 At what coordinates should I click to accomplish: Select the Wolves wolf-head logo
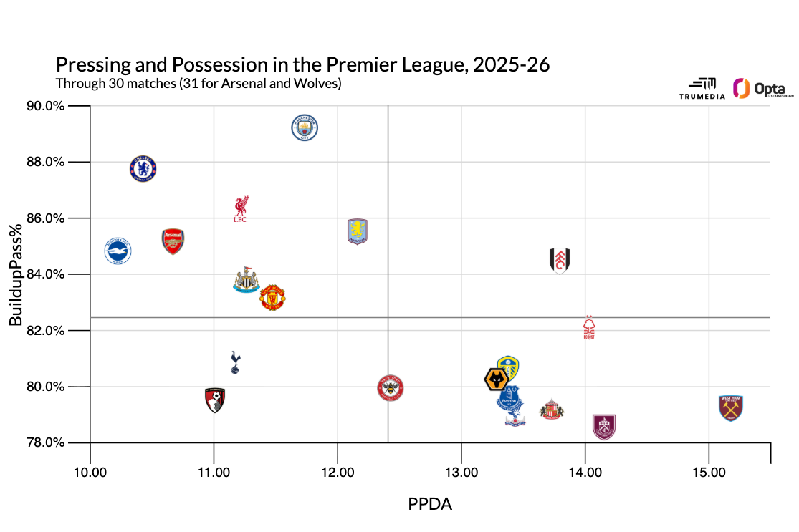[497, 379]
